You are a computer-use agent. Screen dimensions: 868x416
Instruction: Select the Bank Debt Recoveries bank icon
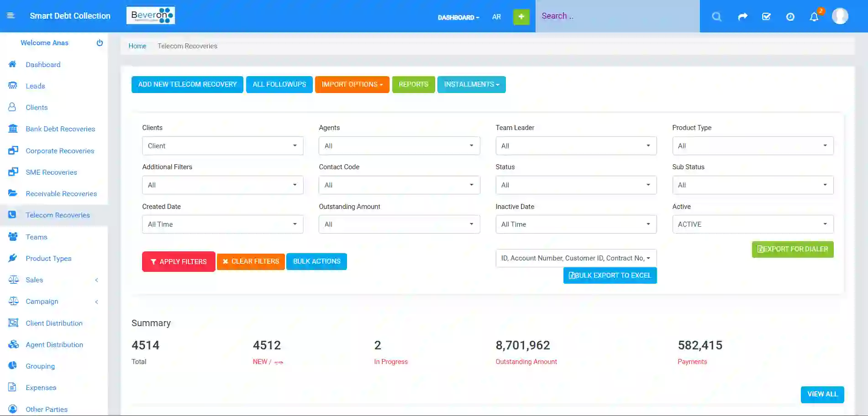coord(12,129)
